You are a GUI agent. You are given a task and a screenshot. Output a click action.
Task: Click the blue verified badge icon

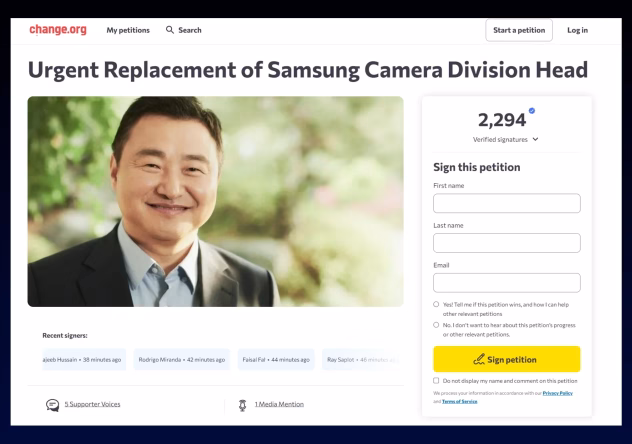(532, 110)
